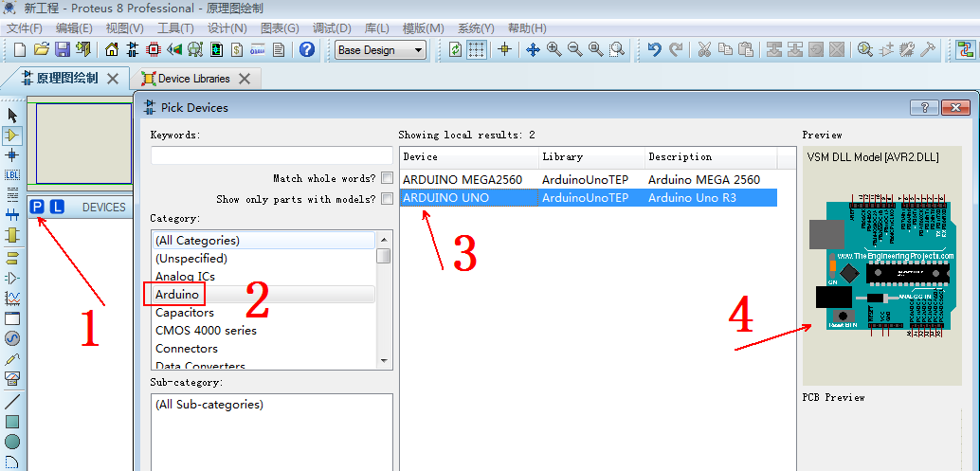Click the Pick Devices help question button

coord(924,107)
